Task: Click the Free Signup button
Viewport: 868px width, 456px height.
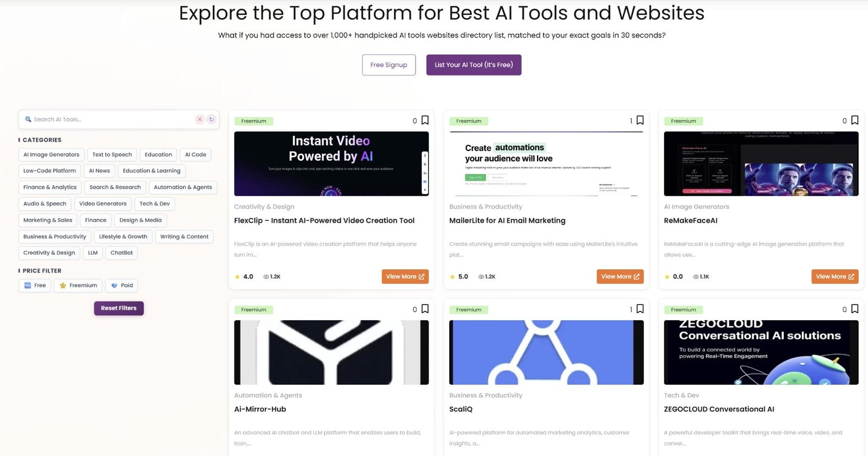Action: (x=389, y=65)
